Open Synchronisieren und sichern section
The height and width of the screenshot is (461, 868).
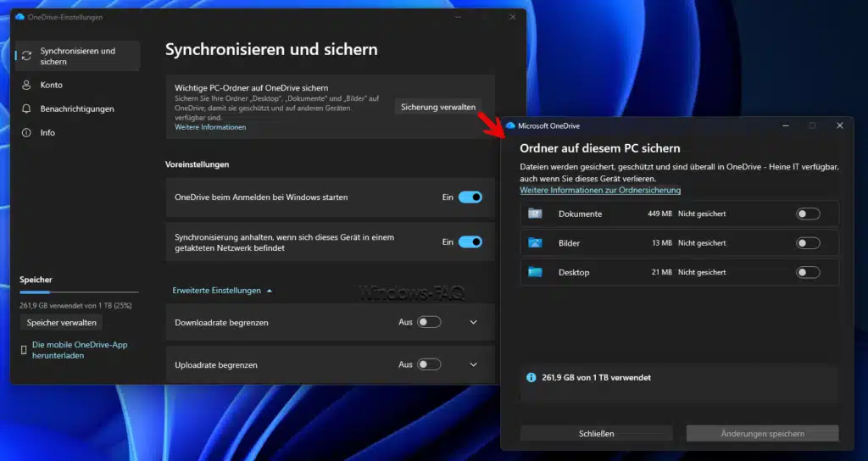pyautogui.click(x=77, y=56)
